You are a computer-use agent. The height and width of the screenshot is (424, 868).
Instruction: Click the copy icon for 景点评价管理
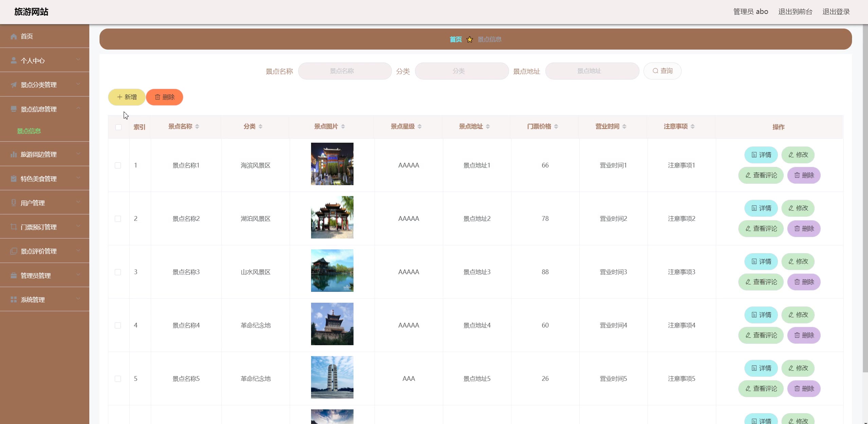pyautogui.click(x=14, y=251)
